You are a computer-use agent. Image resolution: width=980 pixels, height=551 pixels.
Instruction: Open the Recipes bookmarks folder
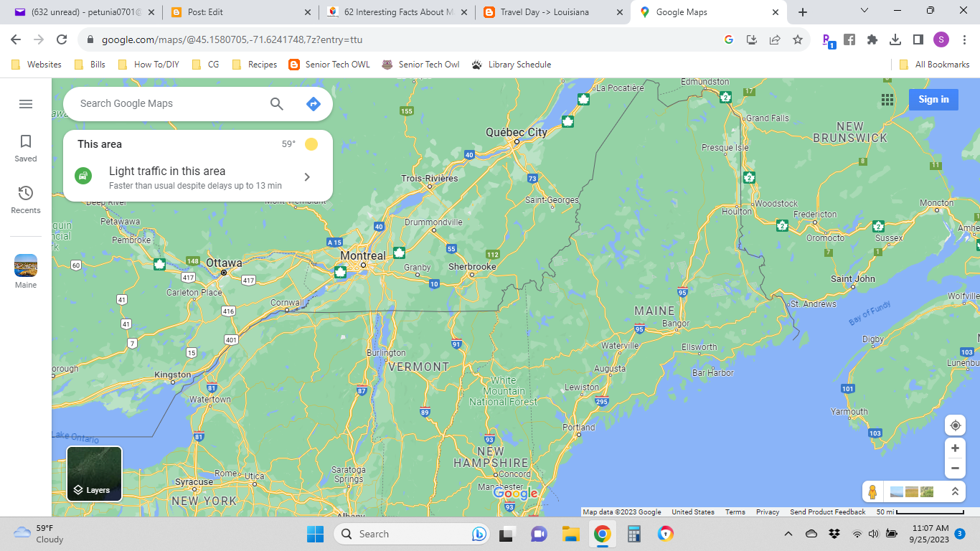tap(254, 65)
